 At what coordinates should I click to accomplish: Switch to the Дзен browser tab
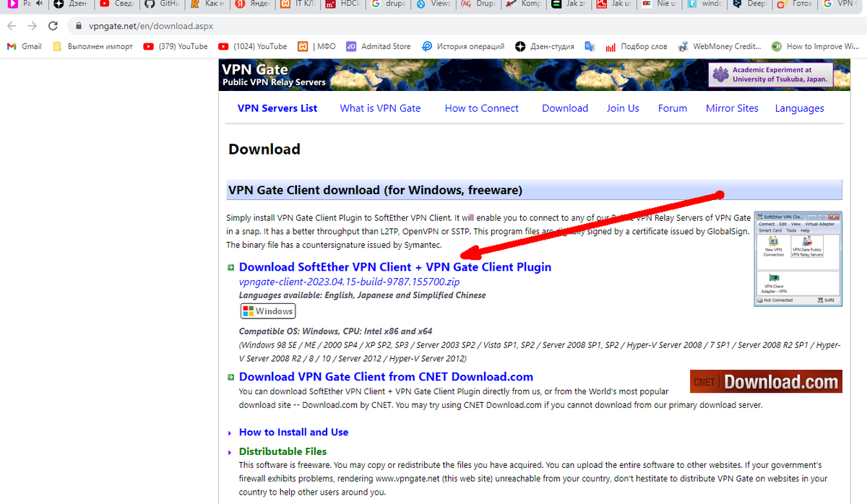click(70, 4)
